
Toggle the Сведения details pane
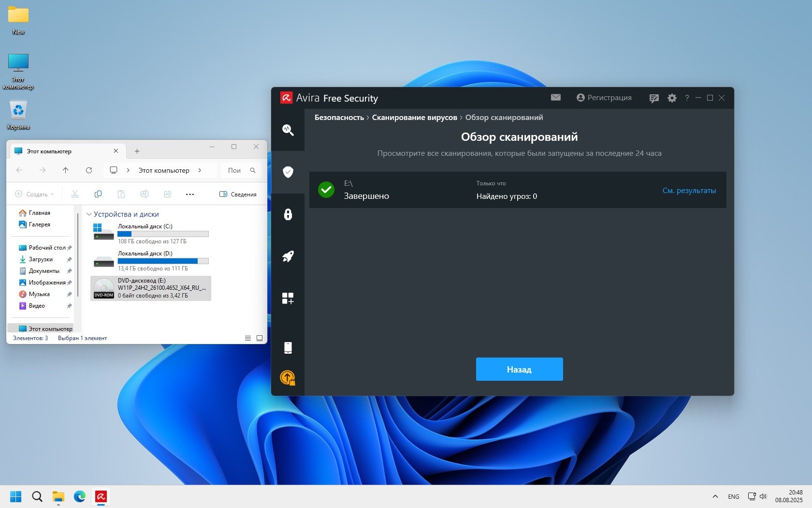click(x=238, y=194)
